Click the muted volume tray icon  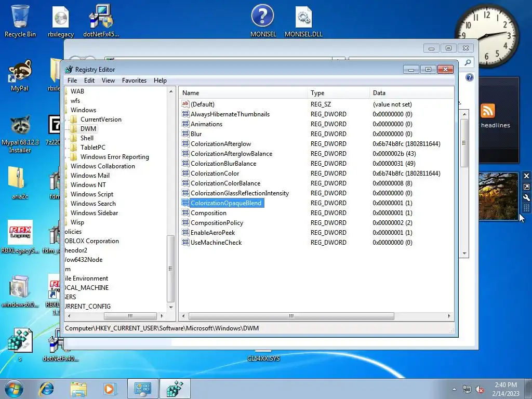480,389
